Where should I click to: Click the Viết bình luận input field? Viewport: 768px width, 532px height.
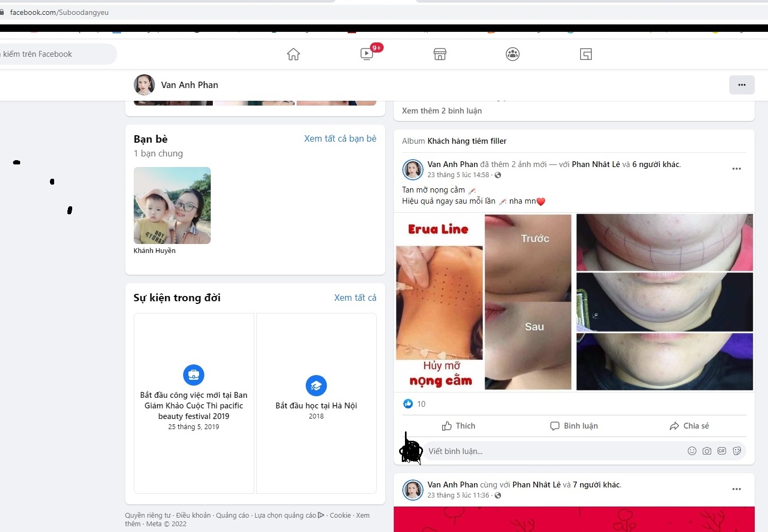coord(552,451)
